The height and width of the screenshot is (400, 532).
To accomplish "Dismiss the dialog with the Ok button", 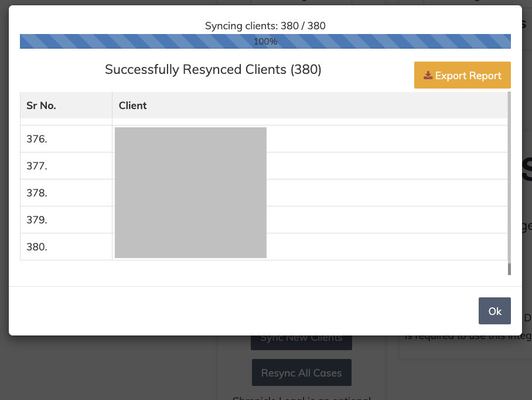I will [x=494, y=311].
